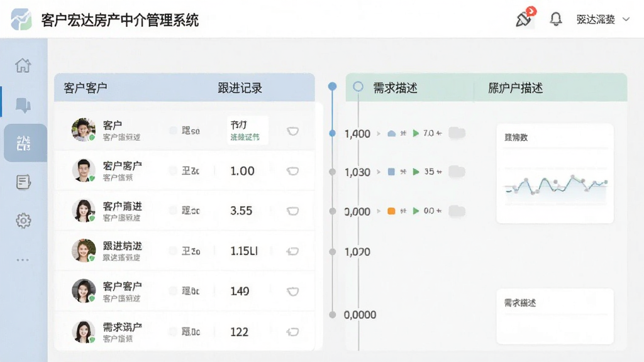The height and width of the screenshot is (362, 644).
Task: Expand the chevron beside 1,030
Action: [379, 172]
